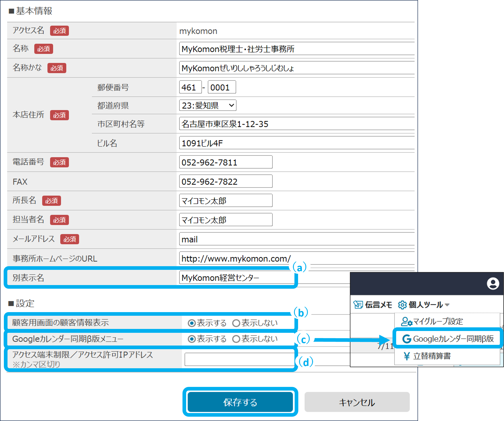Viewport: 504px width, 421px height.
Task: Select 表示する for 顧客用画面の顧客情報表示
Action: (x=192, y=323)
